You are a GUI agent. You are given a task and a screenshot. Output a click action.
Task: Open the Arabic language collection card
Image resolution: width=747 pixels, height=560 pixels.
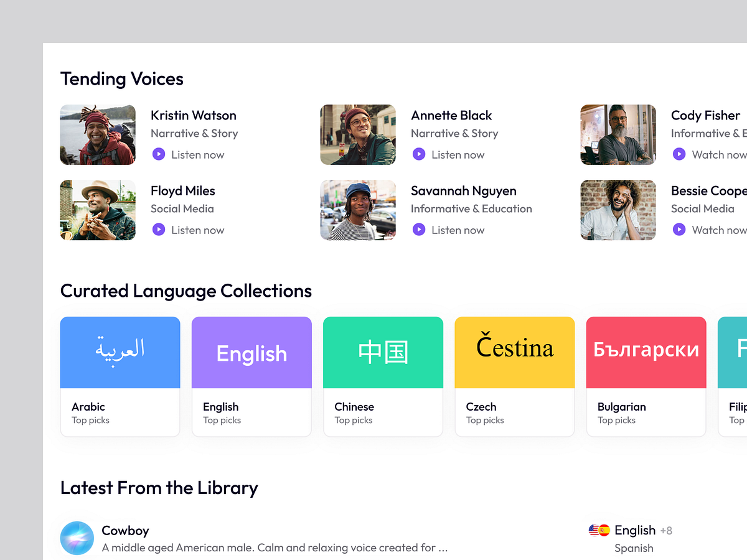point(120,376)
